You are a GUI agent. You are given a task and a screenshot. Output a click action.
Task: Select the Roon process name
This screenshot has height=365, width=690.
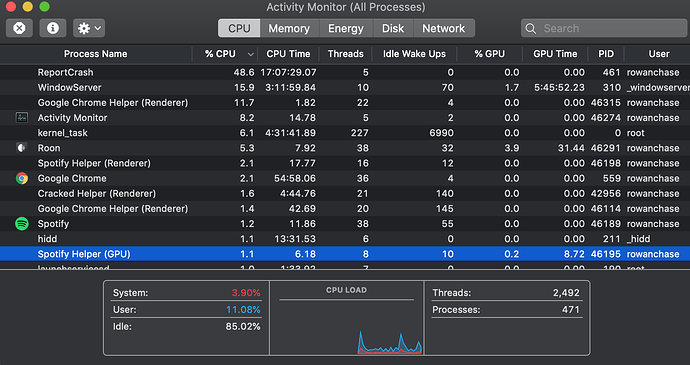point(49,148)
